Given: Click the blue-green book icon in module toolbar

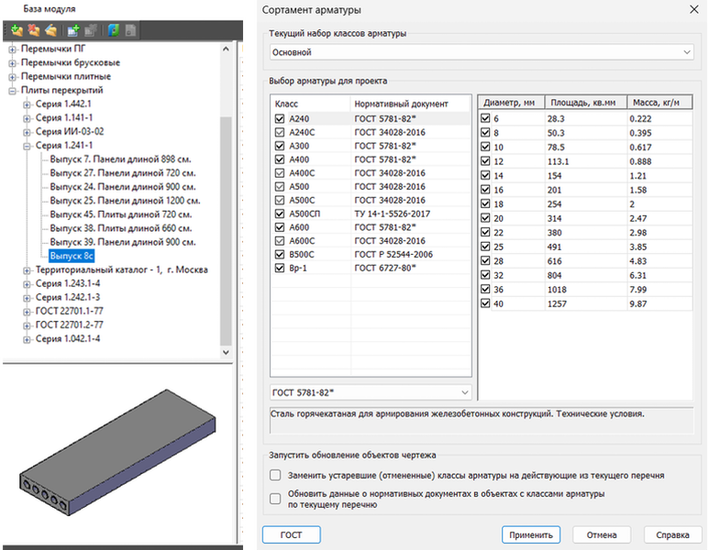Looking at the screenshot, I should coord(113,30).
